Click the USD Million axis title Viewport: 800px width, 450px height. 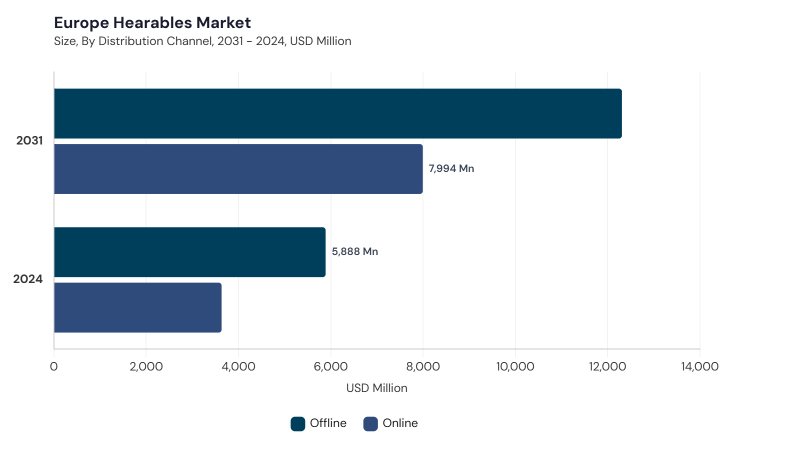click(377, 388)
